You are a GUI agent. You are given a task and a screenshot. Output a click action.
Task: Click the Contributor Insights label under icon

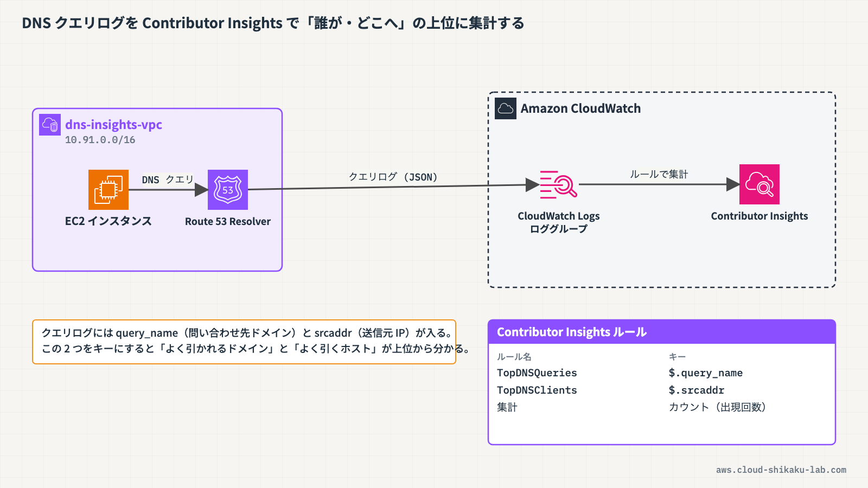[x=759, y=216]
